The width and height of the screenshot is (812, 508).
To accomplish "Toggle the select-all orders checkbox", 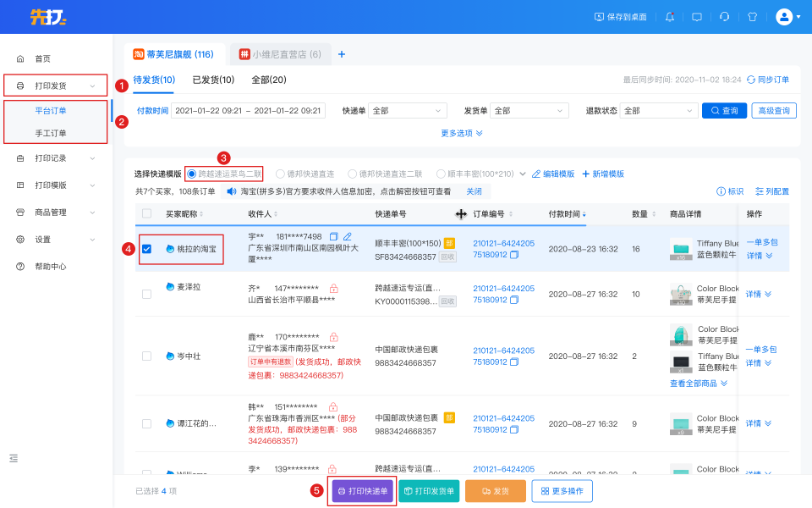I will (147, 213).
